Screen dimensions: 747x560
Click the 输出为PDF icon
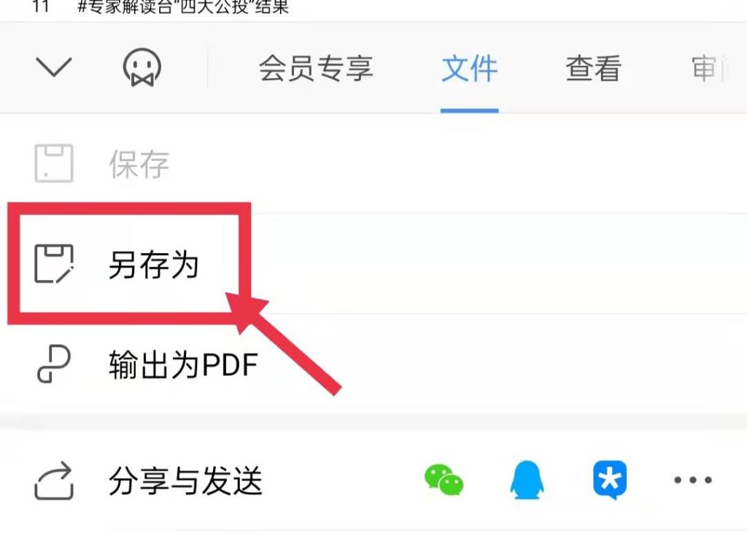pos(53,364)
